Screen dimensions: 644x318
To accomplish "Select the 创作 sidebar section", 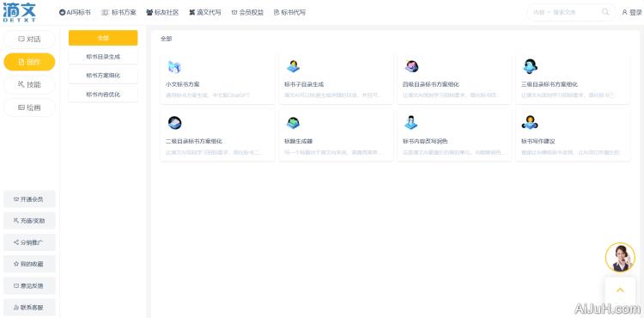I will [x=29, y=62].
